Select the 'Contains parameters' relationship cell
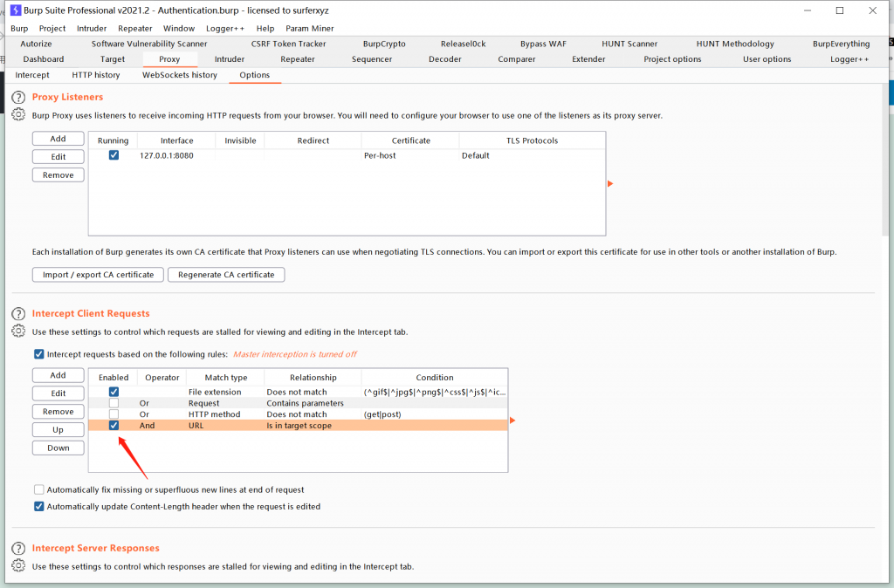This screenshot has width=894, height=588. 313,403
